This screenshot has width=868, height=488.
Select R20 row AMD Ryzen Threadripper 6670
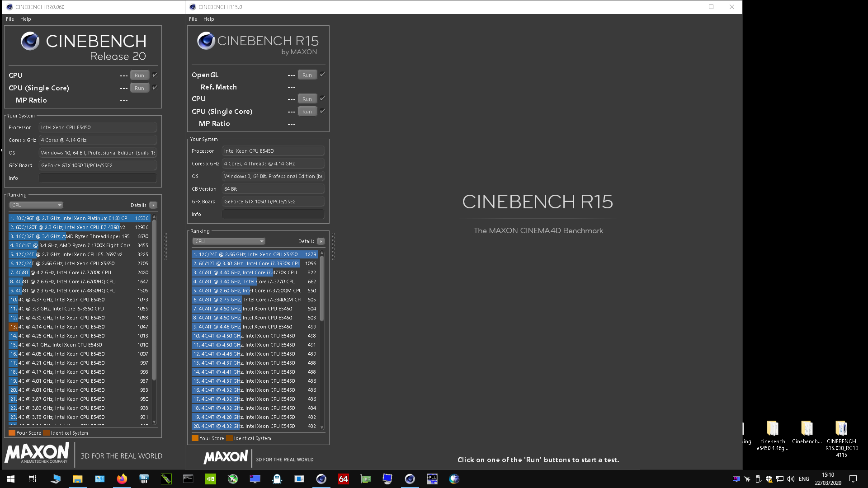click(80, 236)
